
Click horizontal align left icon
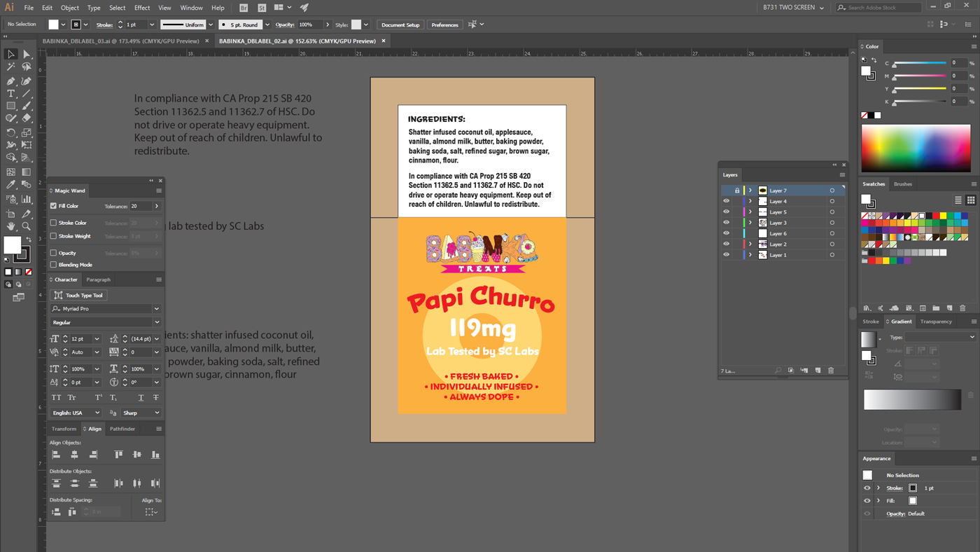coord(56,455)
